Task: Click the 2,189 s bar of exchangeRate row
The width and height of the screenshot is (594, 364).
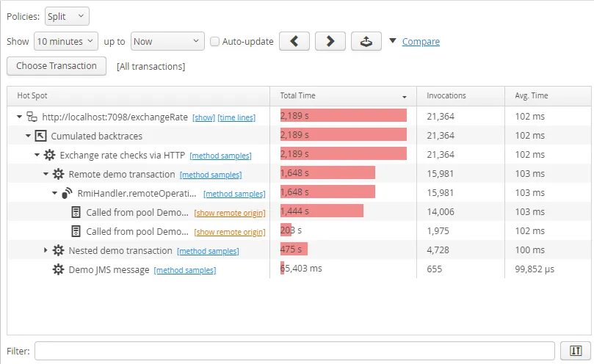Action: 343,115
